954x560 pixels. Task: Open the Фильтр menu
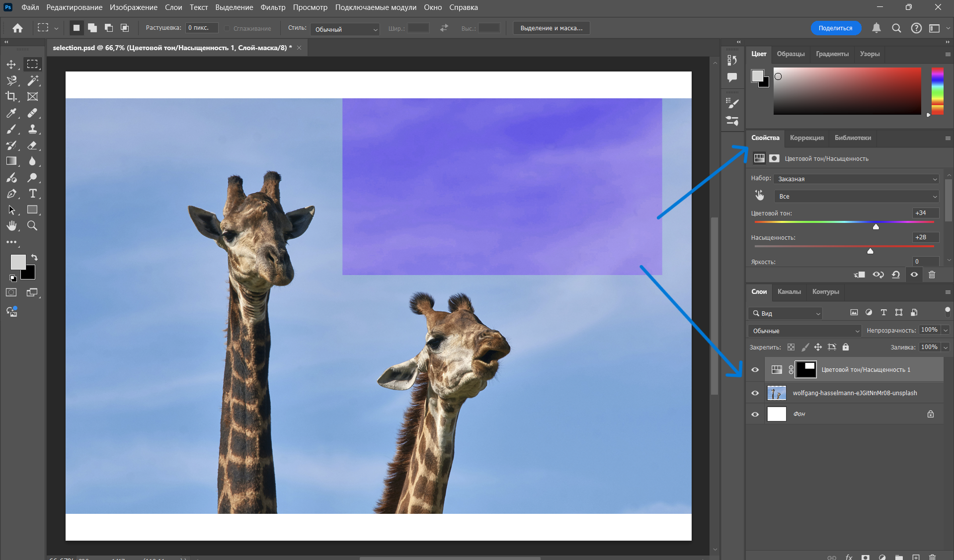click(x=273, y=7)
